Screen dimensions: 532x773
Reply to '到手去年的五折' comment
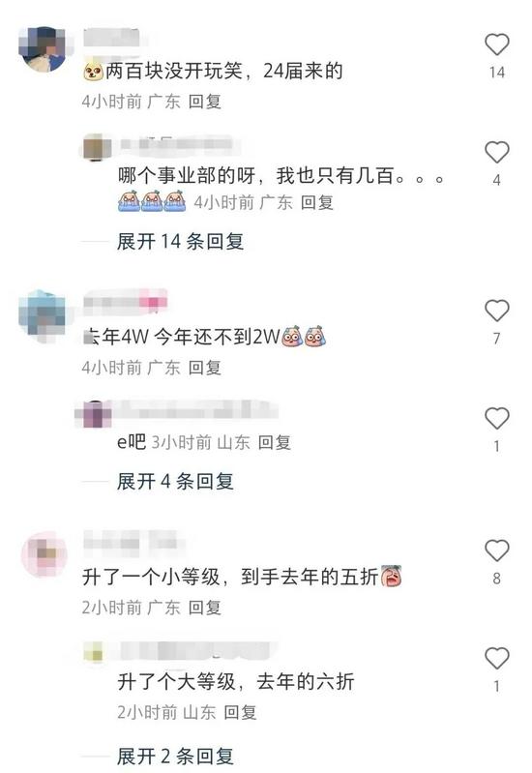(205, 608)
